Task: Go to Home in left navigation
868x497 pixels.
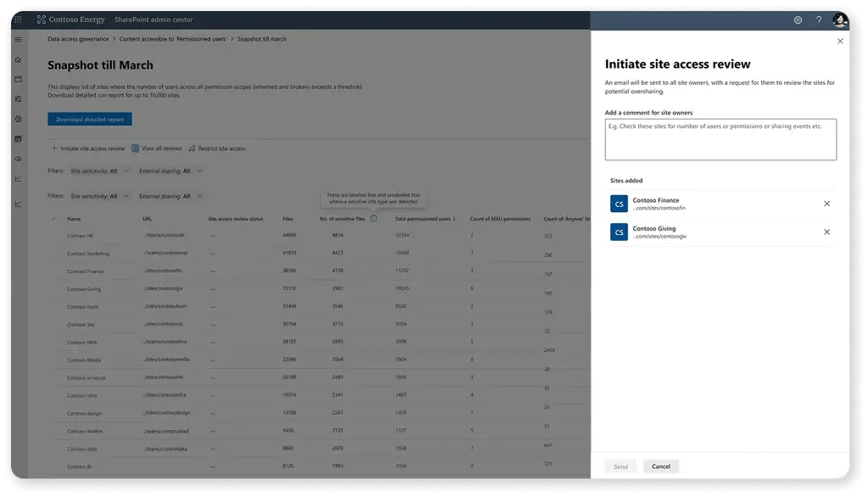Action: coord(19,59)
